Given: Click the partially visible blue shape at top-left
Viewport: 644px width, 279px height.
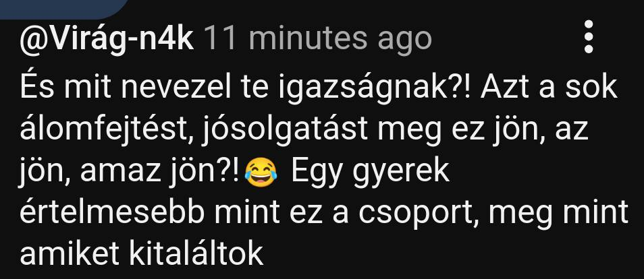Looking at the screenshot, I should 63,9.
